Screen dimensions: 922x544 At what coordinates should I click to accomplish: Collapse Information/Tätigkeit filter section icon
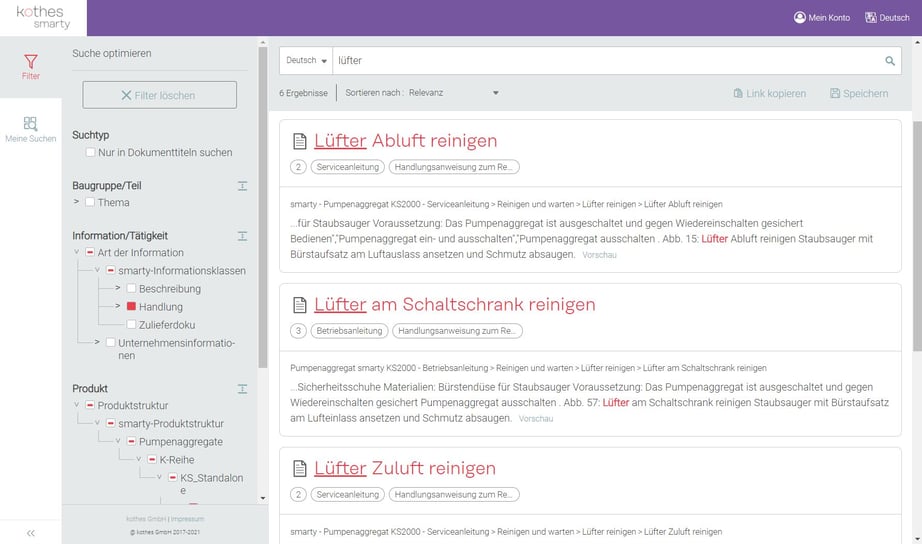click(242, 236)
